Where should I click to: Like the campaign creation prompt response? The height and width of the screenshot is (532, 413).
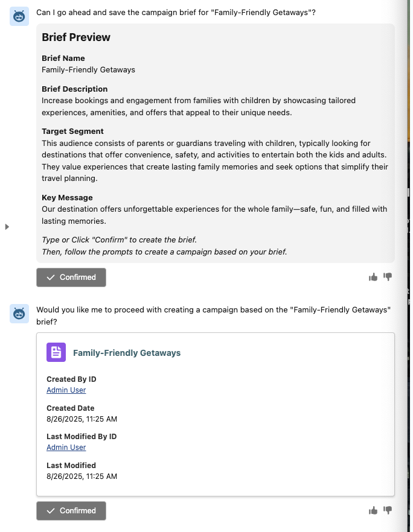[373, 510]
